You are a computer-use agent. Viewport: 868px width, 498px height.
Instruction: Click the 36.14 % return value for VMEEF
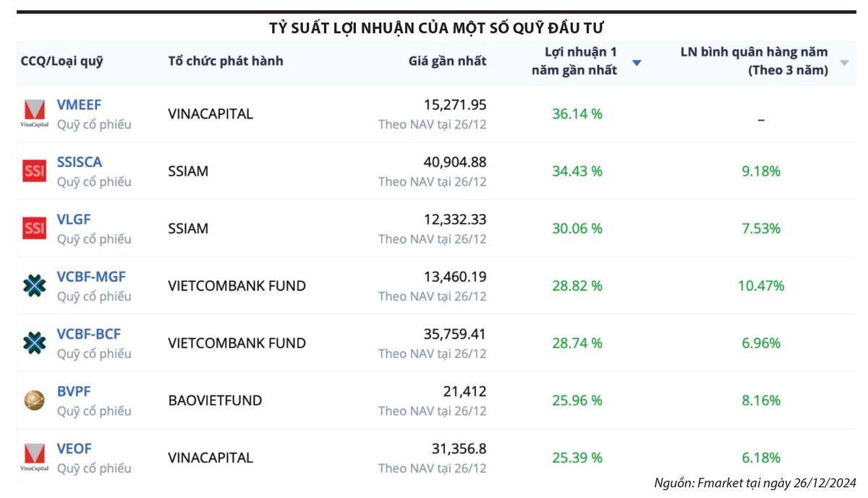point(576,113)
